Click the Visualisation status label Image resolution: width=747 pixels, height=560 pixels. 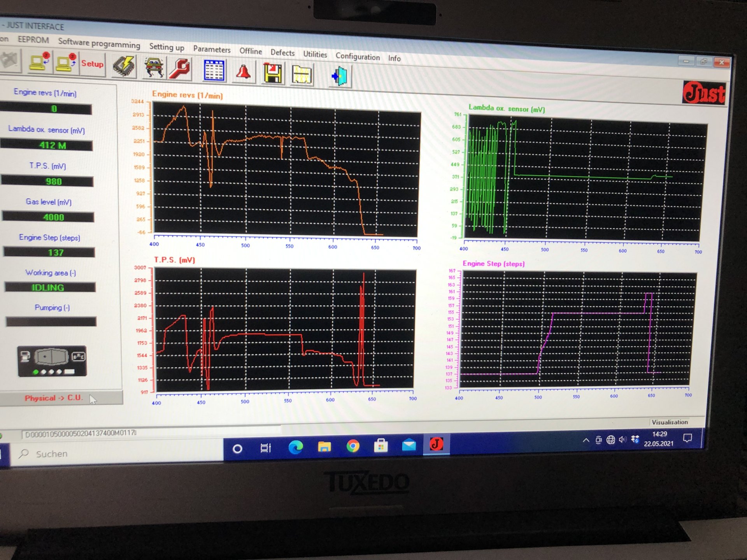(x=670, y=422)
